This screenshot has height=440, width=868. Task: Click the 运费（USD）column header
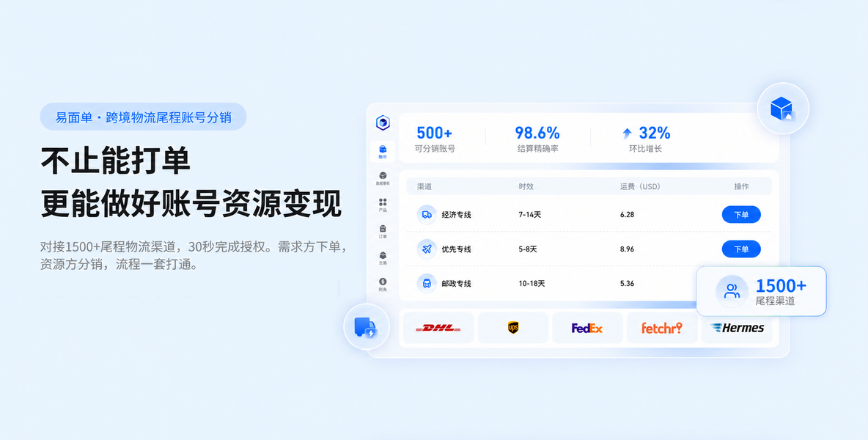pyautogui.click(x=641, y=186)
